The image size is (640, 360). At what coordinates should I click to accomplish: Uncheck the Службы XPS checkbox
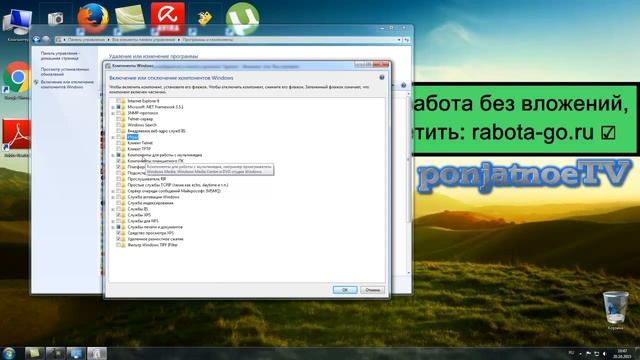118,215
